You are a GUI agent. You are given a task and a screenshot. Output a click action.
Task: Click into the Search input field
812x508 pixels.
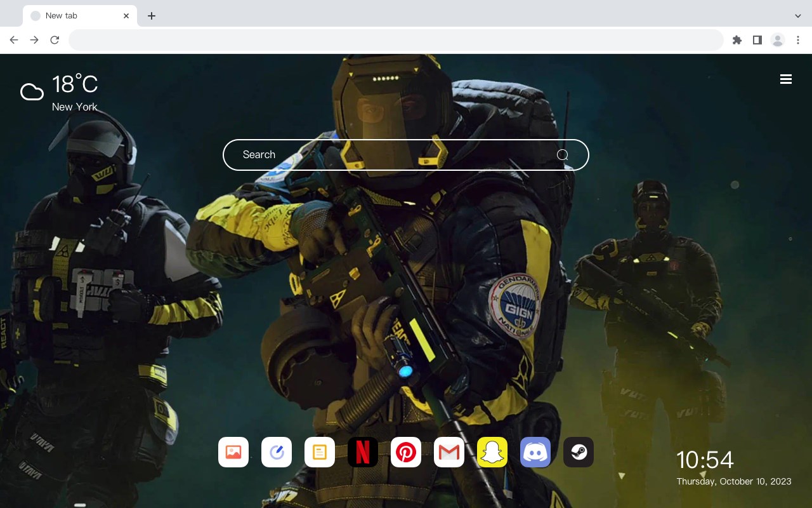(x=406, y=155)
